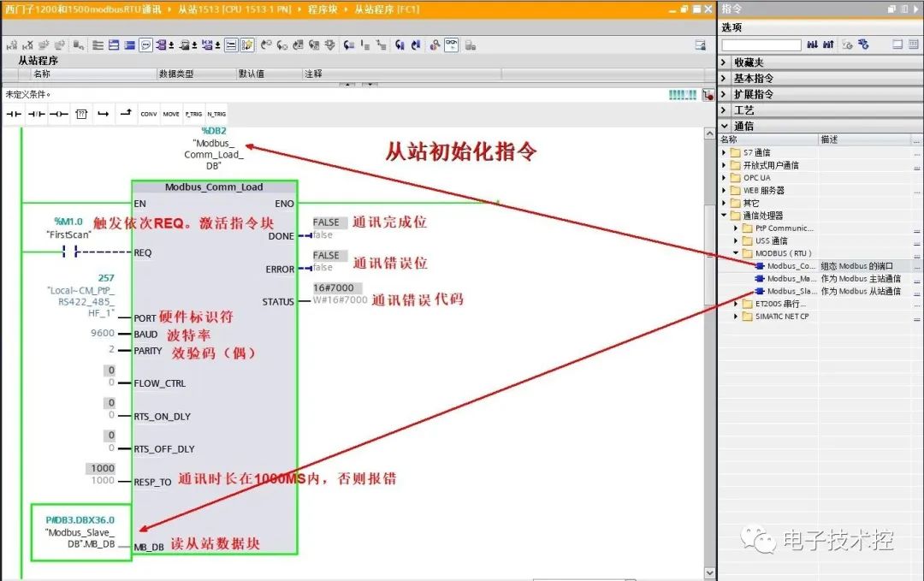
Task: Click 程序块 in the breadcrumb title
Action: pos(323,9)
